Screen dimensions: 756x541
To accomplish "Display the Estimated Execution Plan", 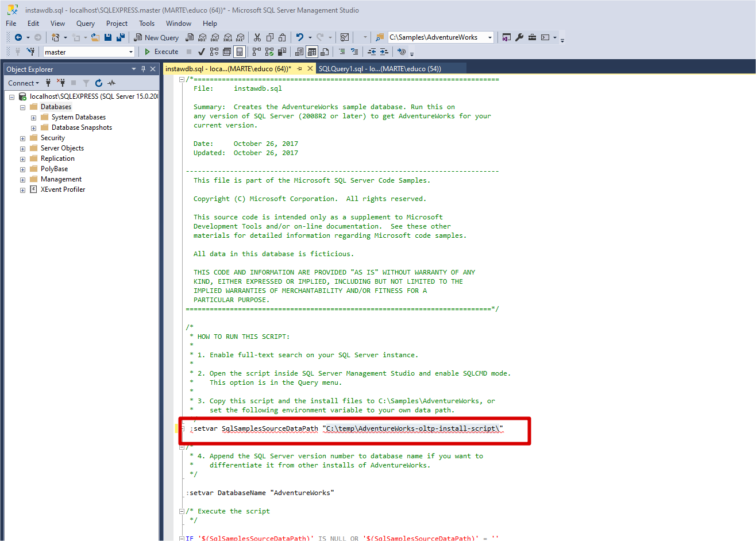I will click(214, 52).
